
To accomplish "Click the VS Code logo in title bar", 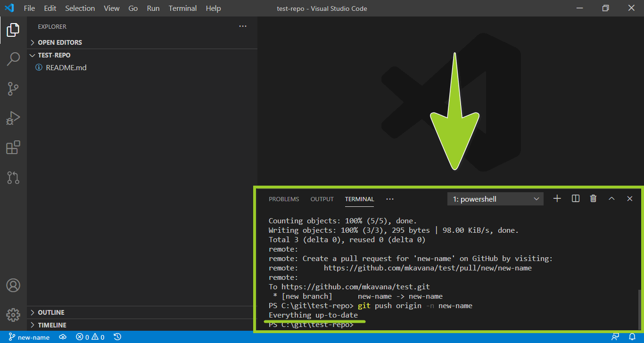I will 9,8.
